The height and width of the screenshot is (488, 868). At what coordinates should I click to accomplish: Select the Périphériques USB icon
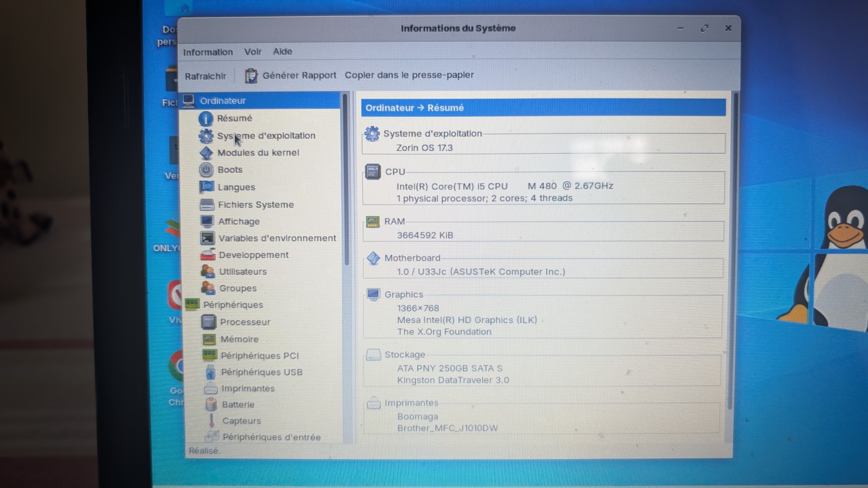pos(210,372)
